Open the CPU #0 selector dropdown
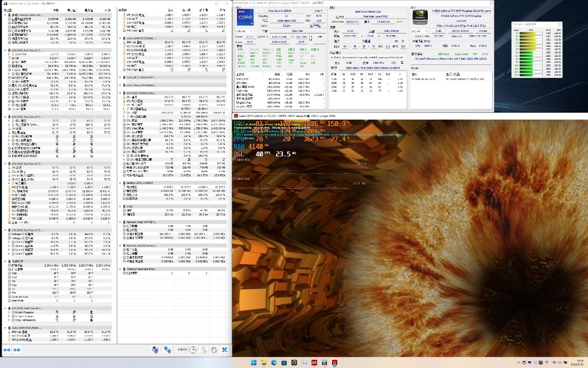588x368 pixels. [244, 31]
